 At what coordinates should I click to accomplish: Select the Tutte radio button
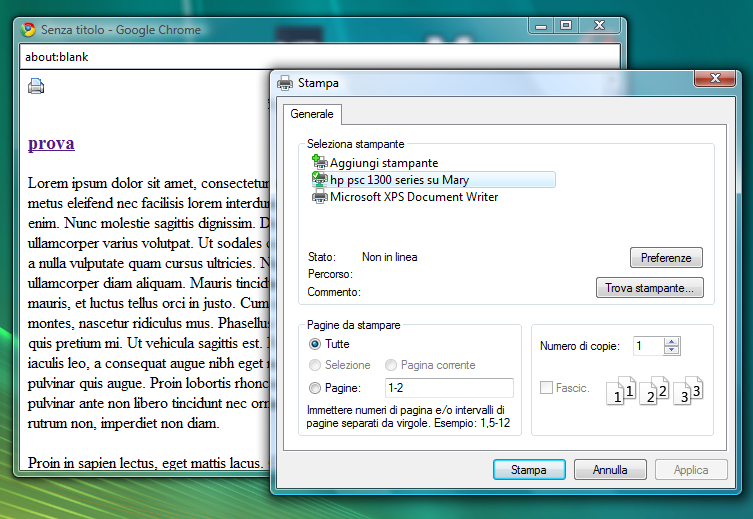click(315, 344)
